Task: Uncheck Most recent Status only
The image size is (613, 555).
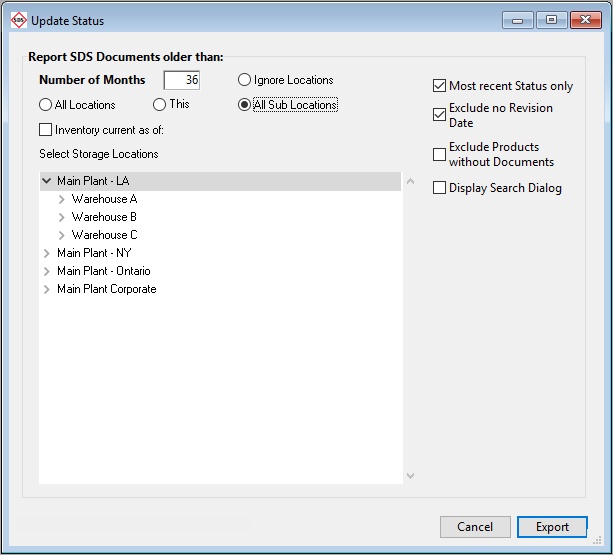Action: [439, 87]
